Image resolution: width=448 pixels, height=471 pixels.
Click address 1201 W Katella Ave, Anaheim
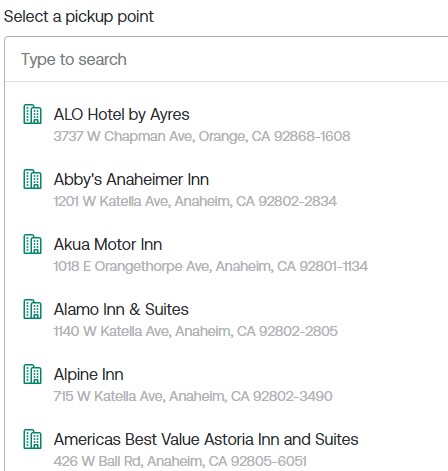(195, 201)
